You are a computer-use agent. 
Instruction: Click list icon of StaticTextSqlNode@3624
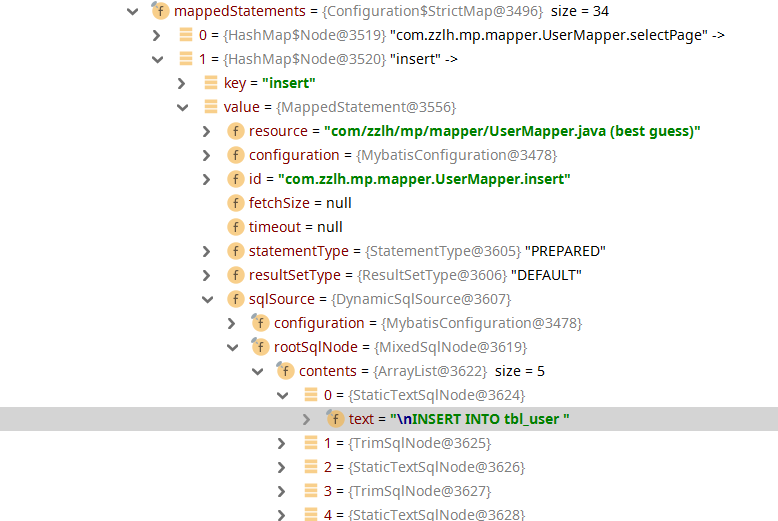tap(311, 394)
